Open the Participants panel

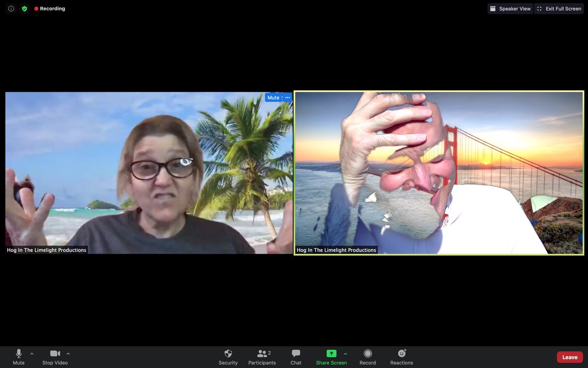(x=262, y=357)
